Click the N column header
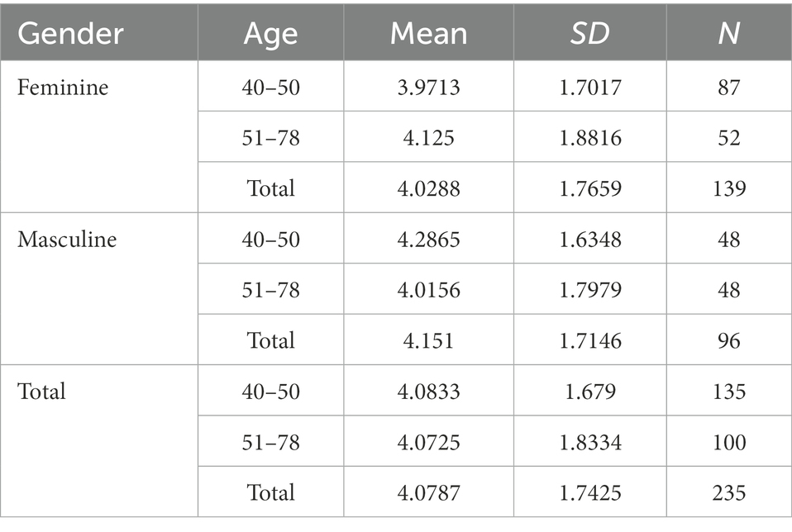 click(x=729, y=34)
